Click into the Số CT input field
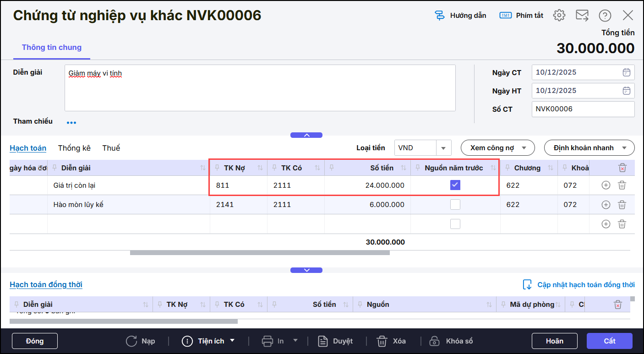The width and height of the screenshot is (644, 354). pyautogui.click(x=582, y=109)
